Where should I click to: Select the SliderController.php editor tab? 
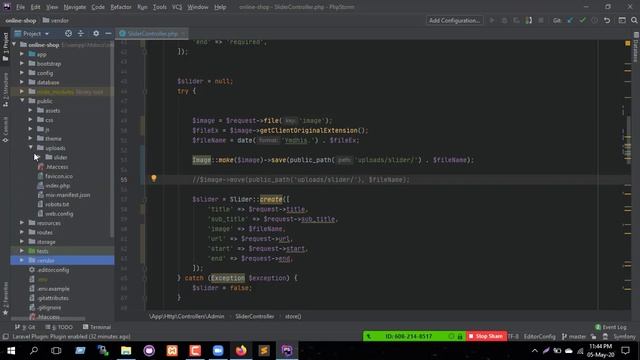[x=152, y=33]
